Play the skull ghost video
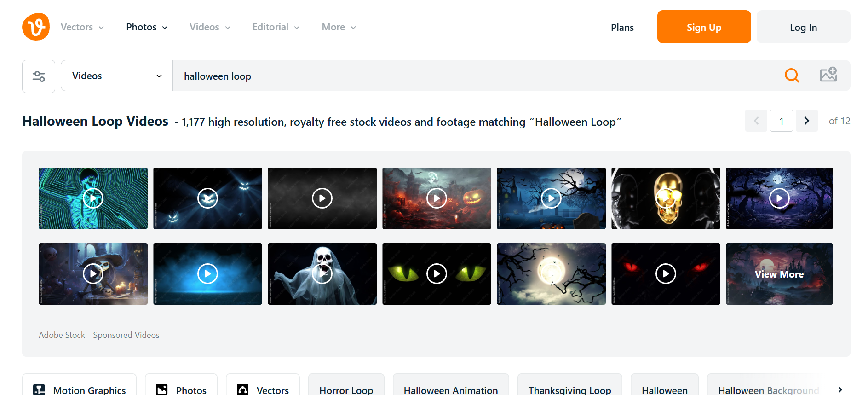Viewport: 868px width, 395px height. click(x=322, y=274)
